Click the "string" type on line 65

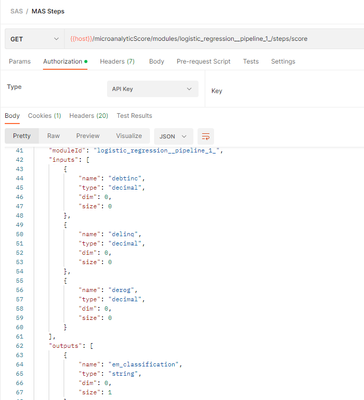tap(123, 374)
